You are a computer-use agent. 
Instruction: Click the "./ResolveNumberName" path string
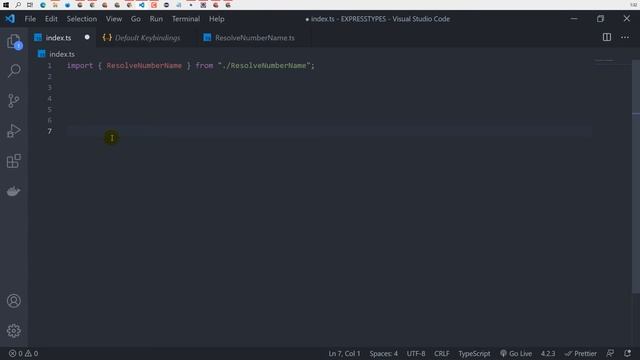click(x=264, y=66)
